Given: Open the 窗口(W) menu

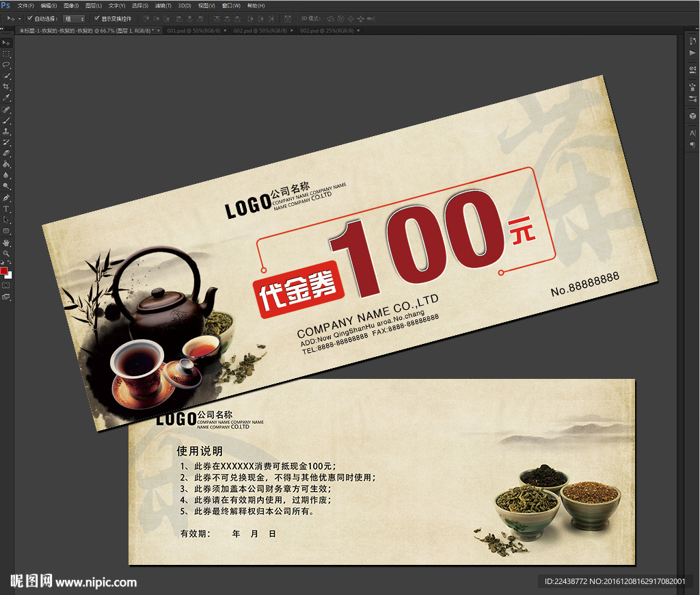Looking at the screenshot, I should tap(231, 5).
